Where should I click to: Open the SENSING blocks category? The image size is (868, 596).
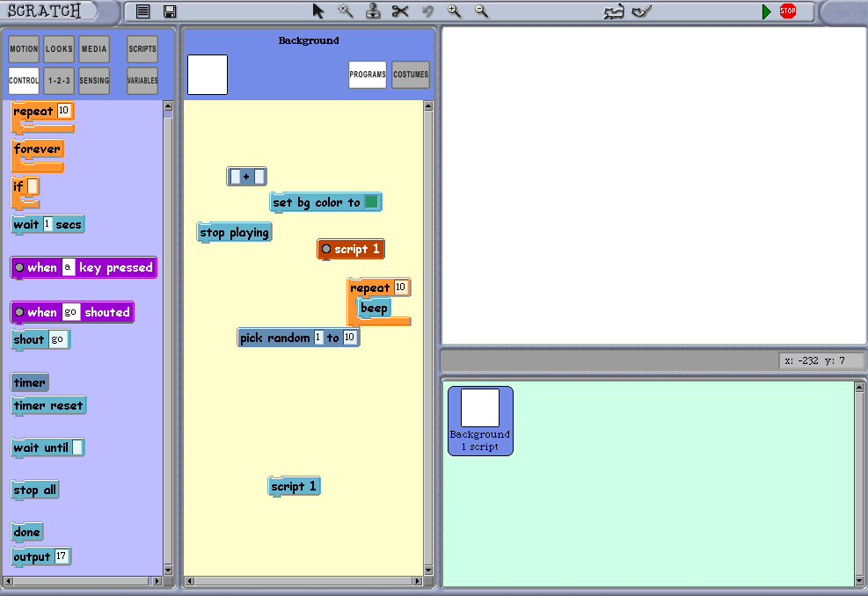[x=94, y=81]
